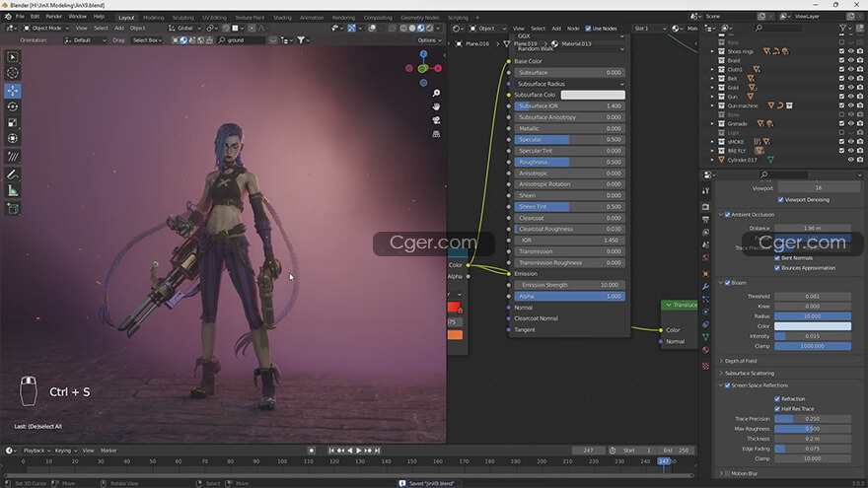The image size is (868, 488).
Task: Switch to Sculpting workspace tab
Action: (x=183, y=18)
